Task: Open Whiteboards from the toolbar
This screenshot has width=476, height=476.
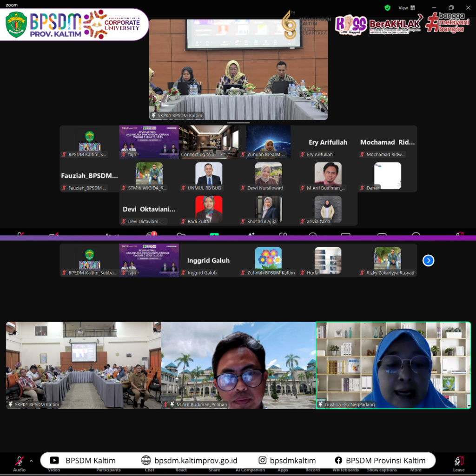Action: pyautogui.click(x=345, y=470)
